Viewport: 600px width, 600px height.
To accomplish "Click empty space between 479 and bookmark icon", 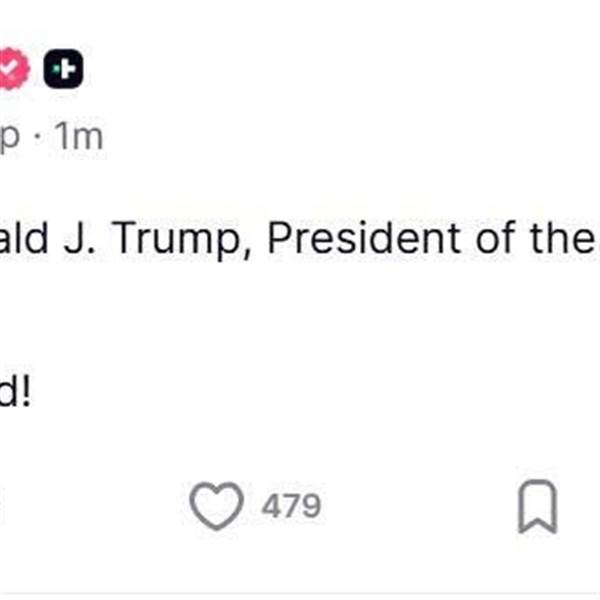I will (420, 506).
